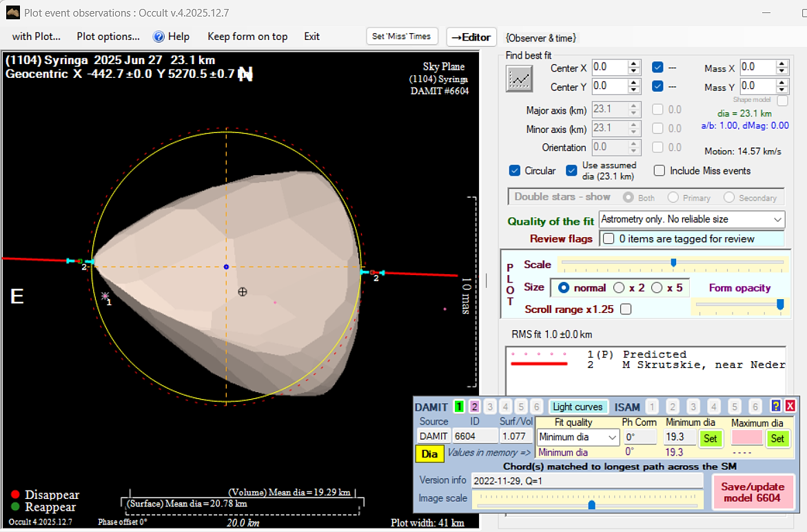Click the Find best fit graph icon
Image resolution: width=807 pixels, height=532 pixels.
[519, 79]
